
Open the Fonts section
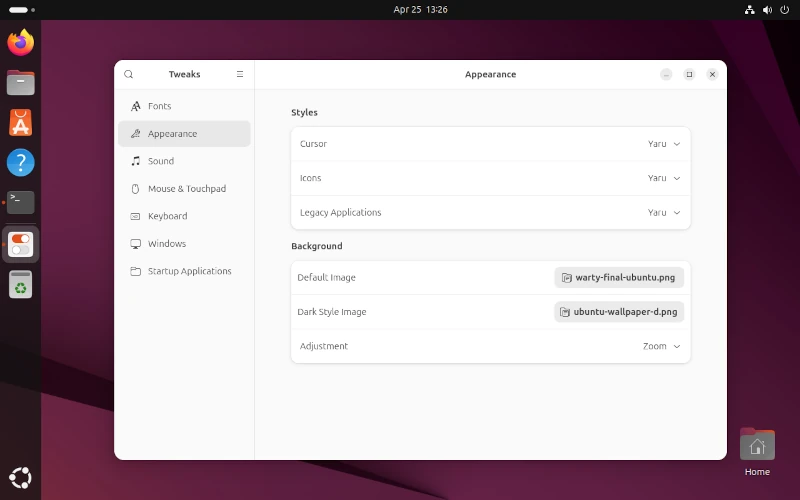[x=184, y=106]
